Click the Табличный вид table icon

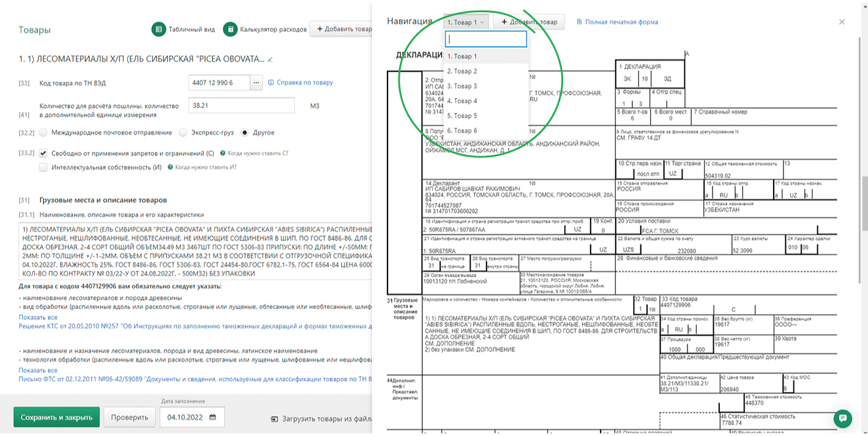(159, 29)
